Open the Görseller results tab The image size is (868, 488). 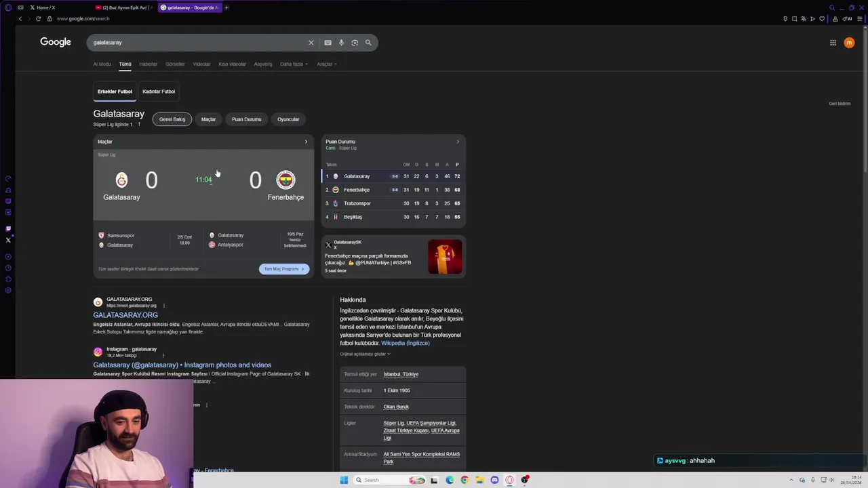click(x=175, y=64)
